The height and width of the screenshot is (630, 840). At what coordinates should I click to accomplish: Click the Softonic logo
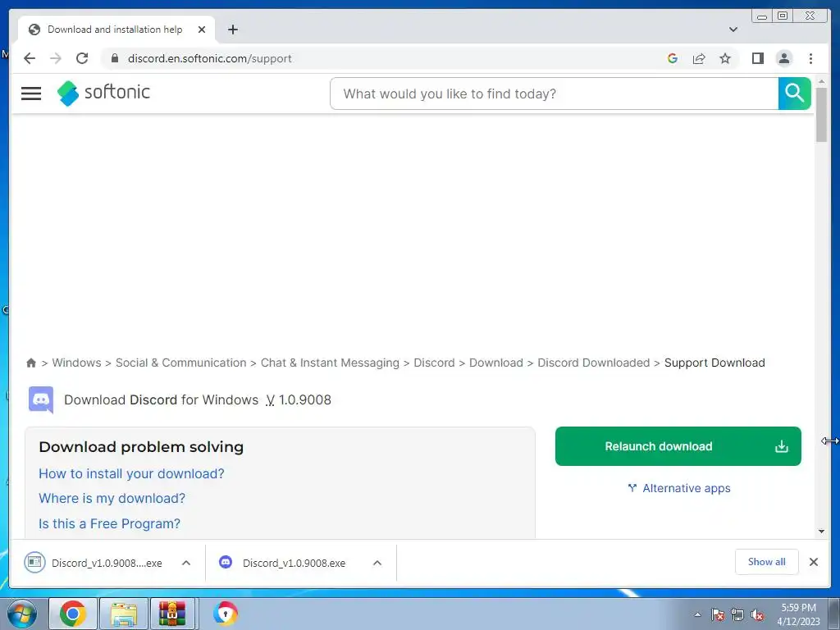tap(104, 93)
